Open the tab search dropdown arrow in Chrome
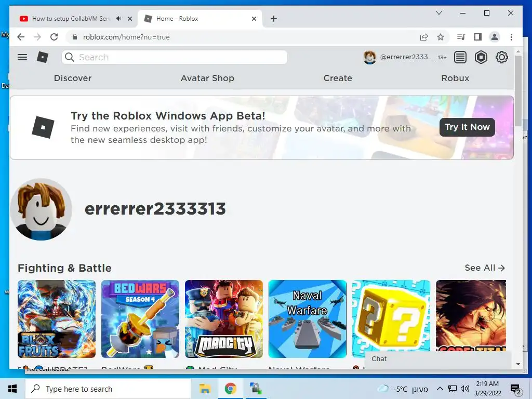 click(438, 13)
